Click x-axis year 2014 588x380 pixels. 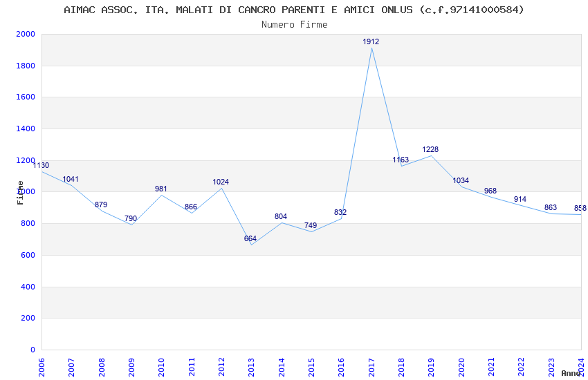pyautogui.click(x=282, y=367)
